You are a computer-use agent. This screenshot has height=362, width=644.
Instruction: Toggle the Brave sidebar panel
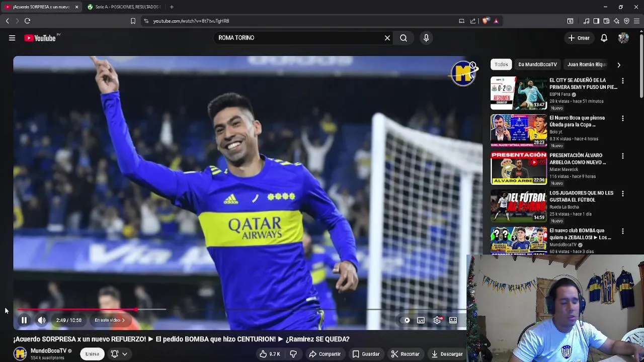point(596,21)
